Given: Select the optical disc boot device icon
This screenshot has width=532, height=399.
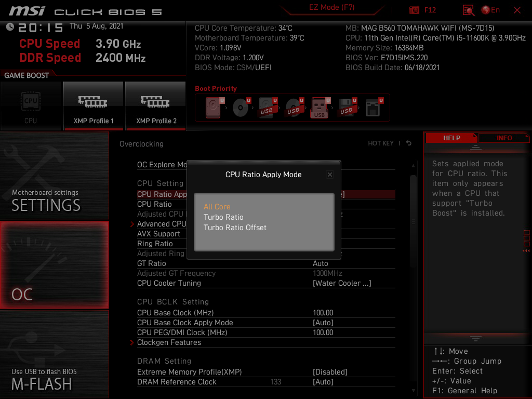Looking at the screenshot, I should pyautogui.click(x=241, y=108).
